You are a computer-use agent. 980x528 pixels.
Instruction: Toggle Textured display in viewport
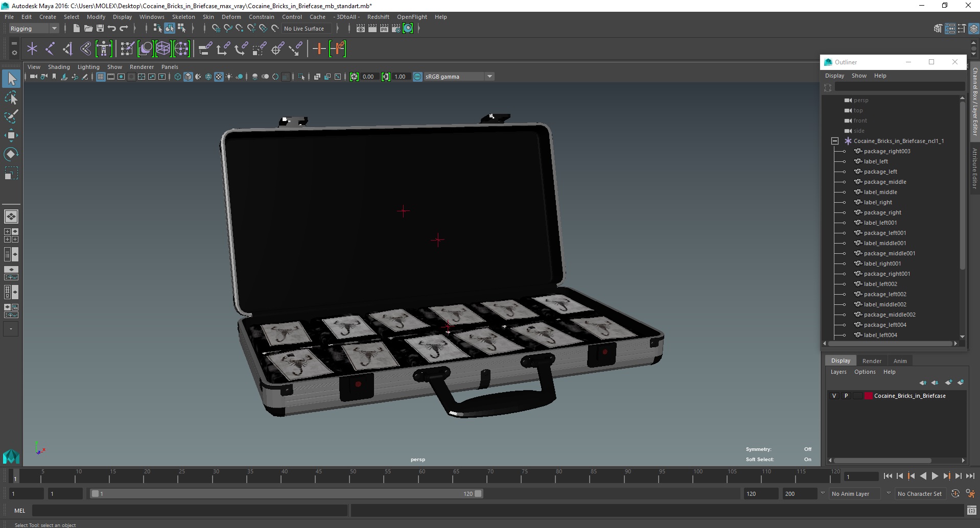[219, 77]
